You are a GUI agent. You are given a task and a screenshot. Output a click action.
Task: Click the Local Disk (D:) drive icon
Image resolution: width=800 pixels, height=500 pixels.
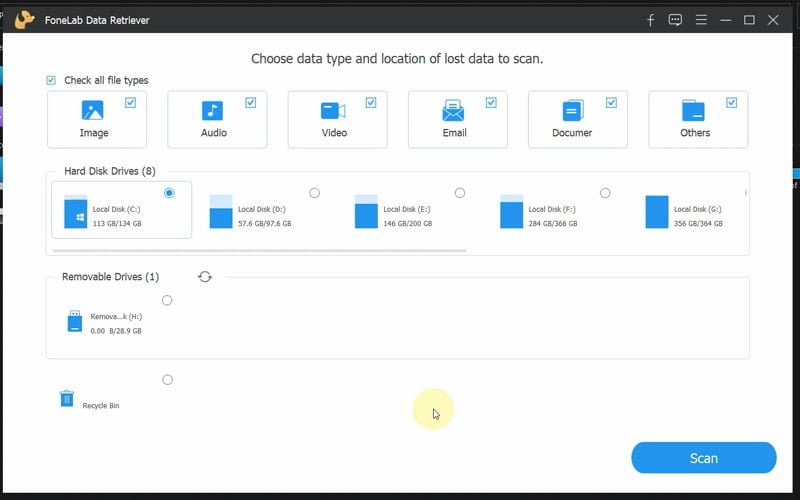coord(221,211)
